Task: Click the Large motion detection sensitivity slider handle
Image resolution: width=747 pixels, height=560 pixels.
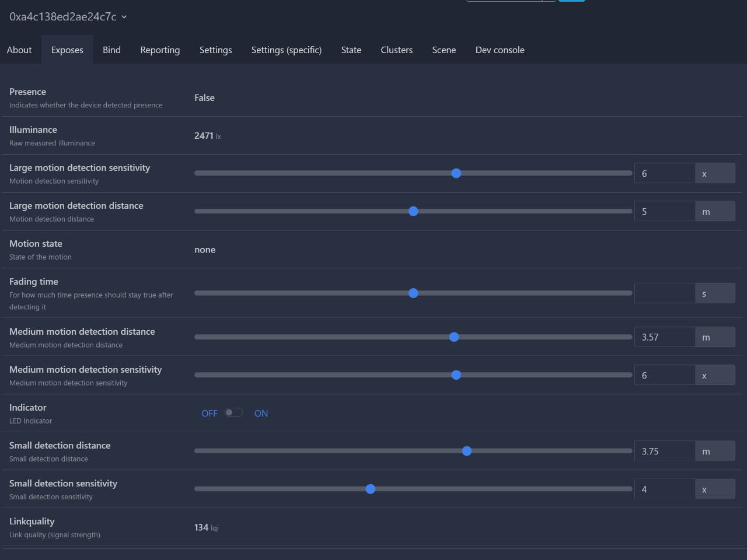Action: coord(456,173)
